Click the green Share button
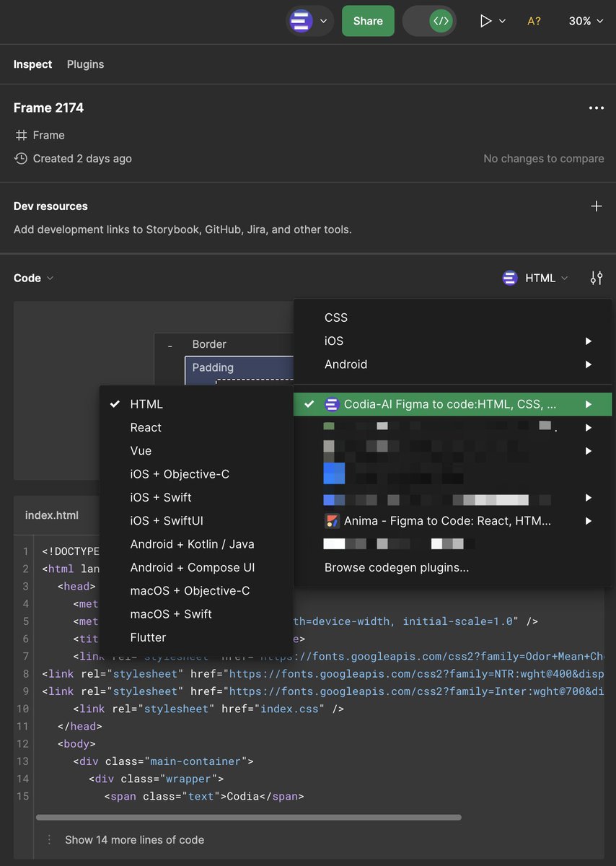Image resolution: width=616 pixels, height=866 pixels. [368, 21]
